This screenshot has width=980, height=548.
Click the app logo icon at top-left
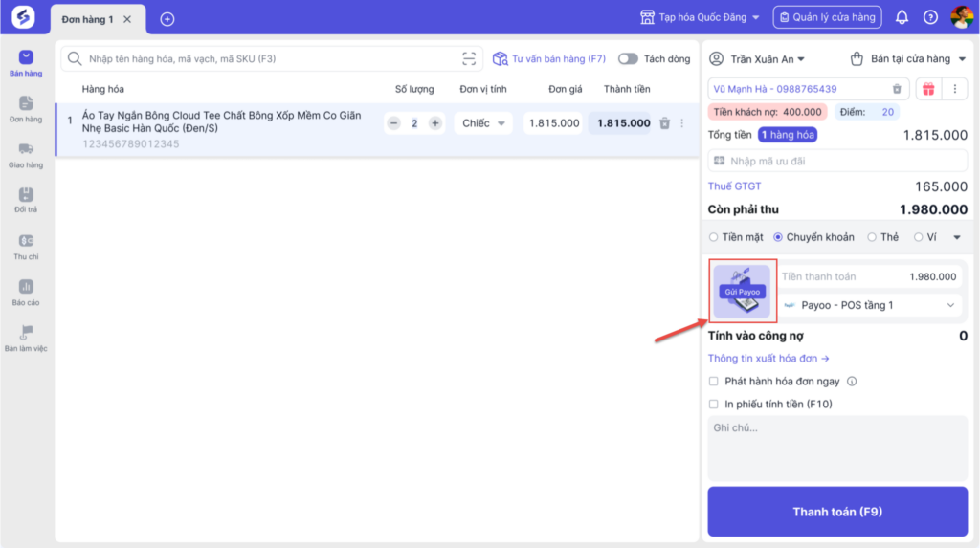23,17
